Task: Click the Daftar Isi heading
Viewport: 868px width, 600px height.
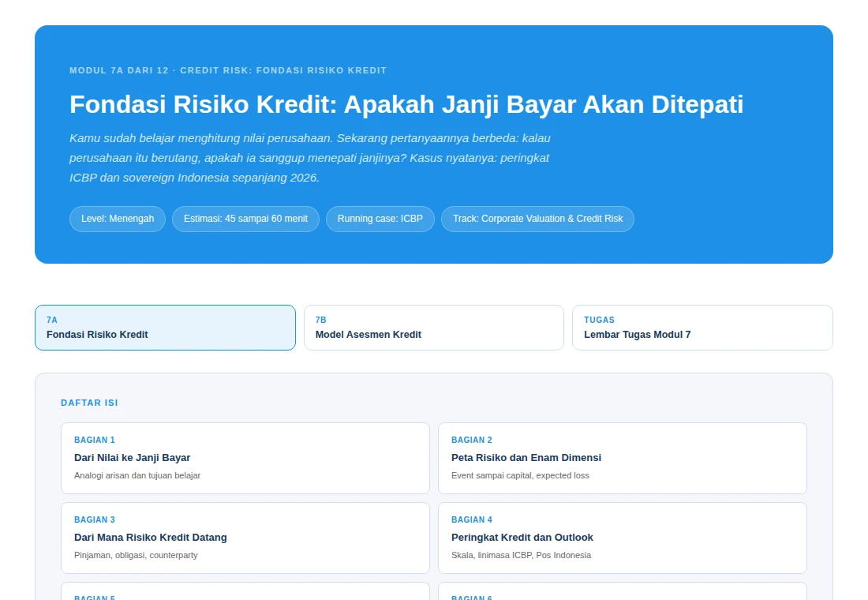Action: coord(90,403)
